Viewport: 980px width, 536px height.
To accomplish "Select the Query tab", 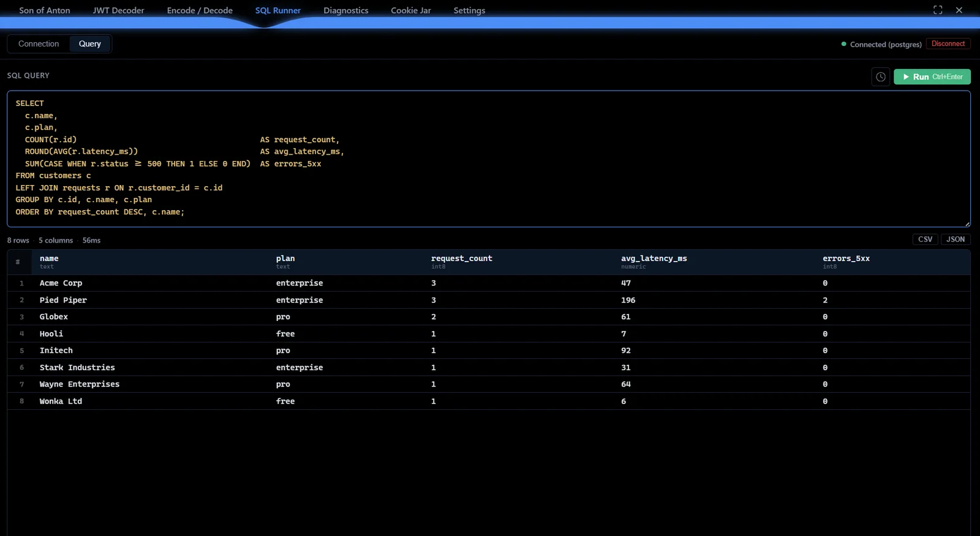I will [x=89, y=43].
